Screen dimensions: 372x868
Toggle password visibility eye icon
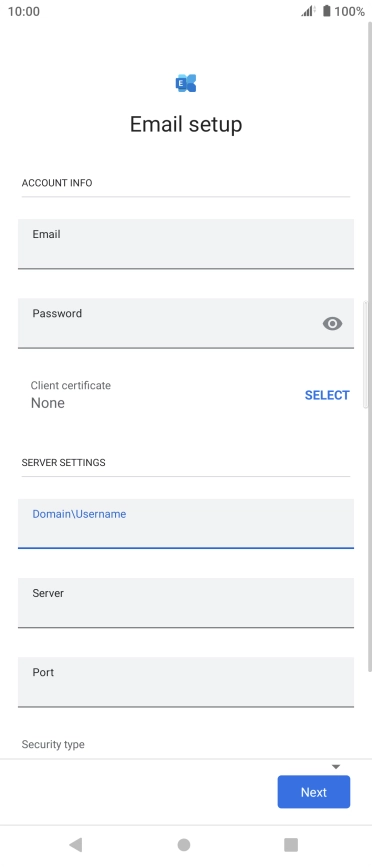pos(332,323)
